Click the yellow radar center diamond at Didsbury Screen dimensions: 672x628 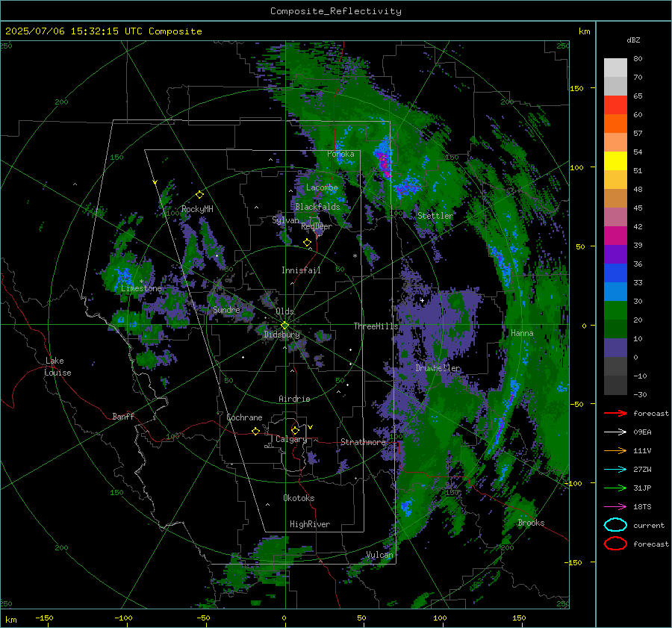click(284, 325)
